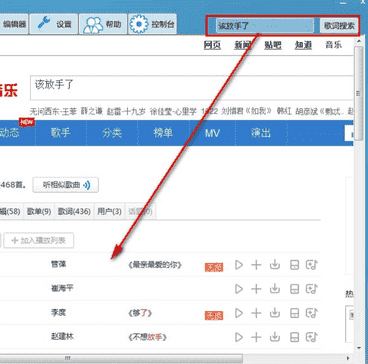Open 设置 with the wrench icon
Screen dimensions: 368x364
54,24
